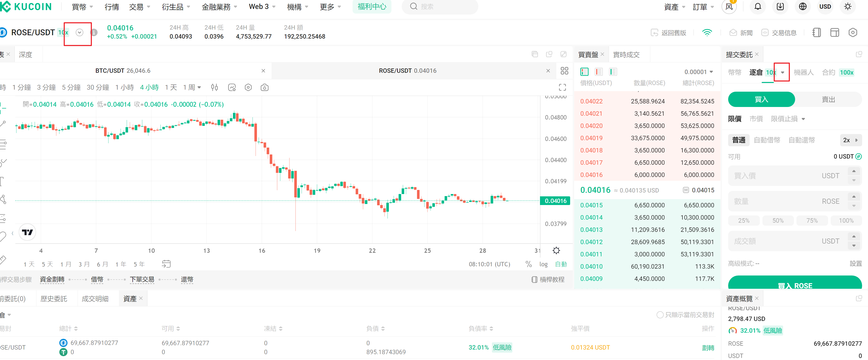Open the margin tutorial link
The height and width of the screenshot is (360, 868).
[x=548, y=279]
